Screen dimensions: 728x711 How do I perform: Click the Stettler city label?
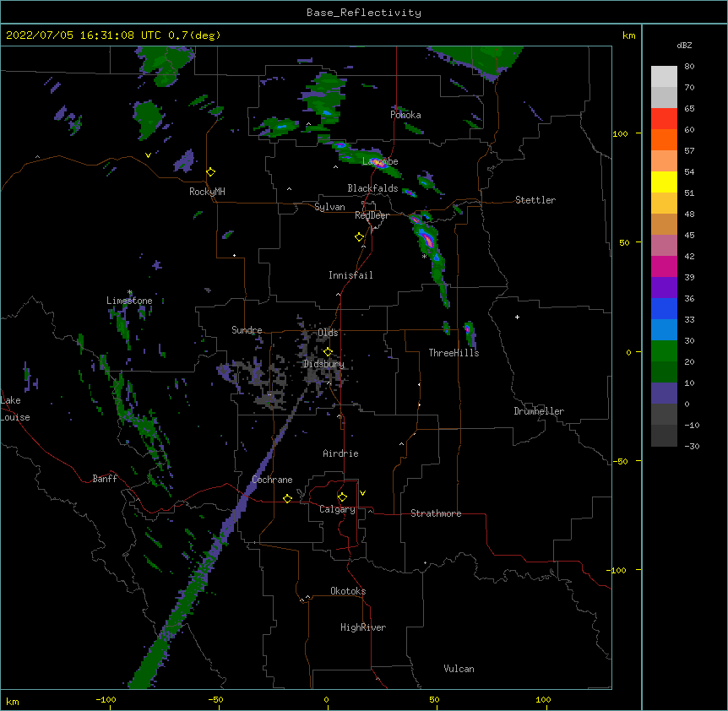point(535,200)
